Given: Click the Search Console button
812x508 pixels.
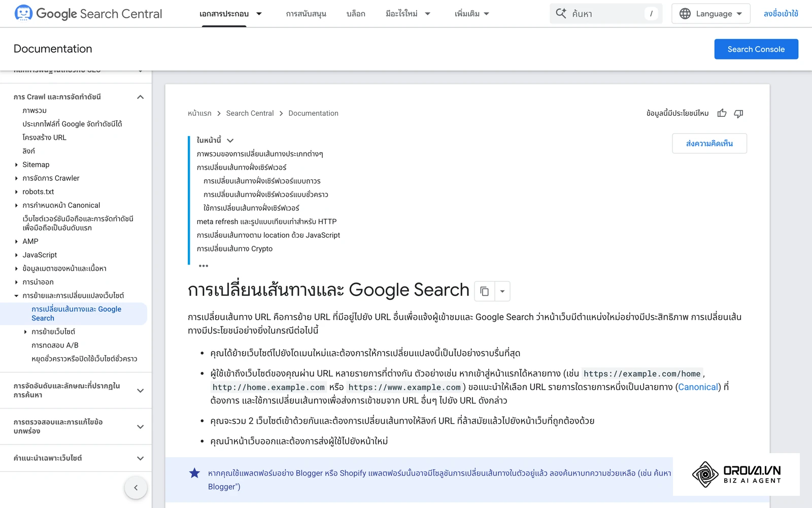Looking at the screenshot, I should coord(756,49).
